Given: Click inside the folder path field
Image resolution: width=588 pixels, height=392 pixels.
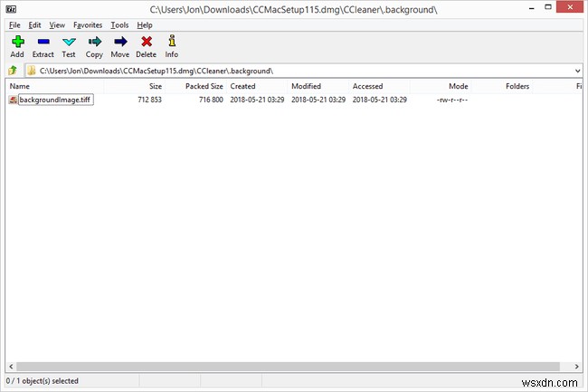Looking at the screenshot, I should point(304,71).
